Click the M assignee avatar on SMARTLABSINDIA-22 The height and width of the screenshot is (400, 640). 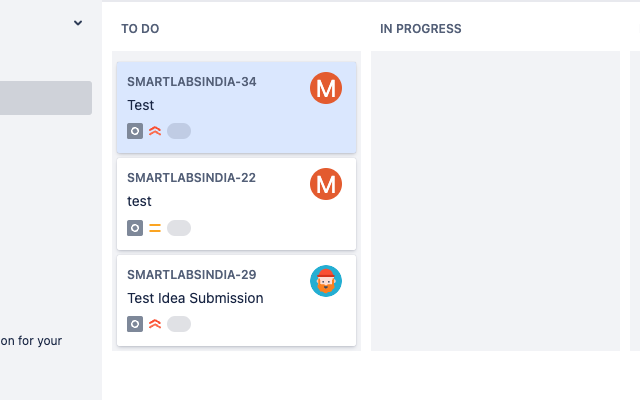[x=326, y=184]
